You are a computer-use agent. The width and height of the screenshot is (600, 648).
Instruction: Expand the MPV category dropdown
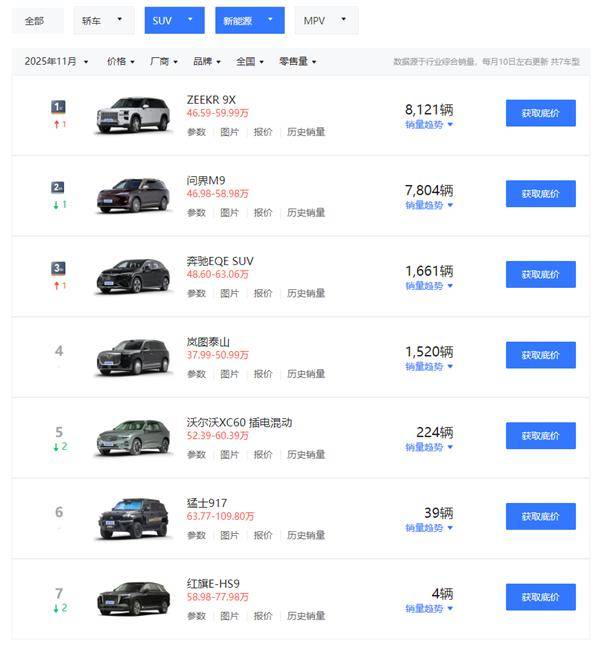[326, 20]
